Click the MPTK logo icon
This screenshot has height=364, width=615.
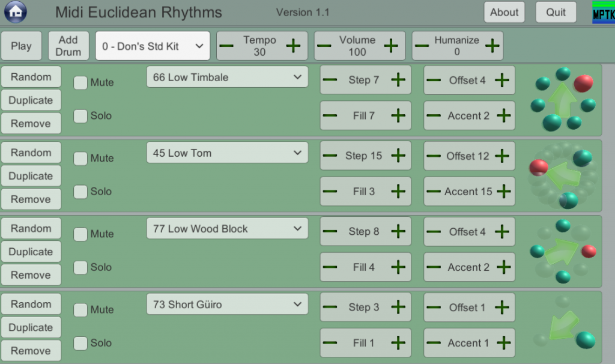[603, 13]
